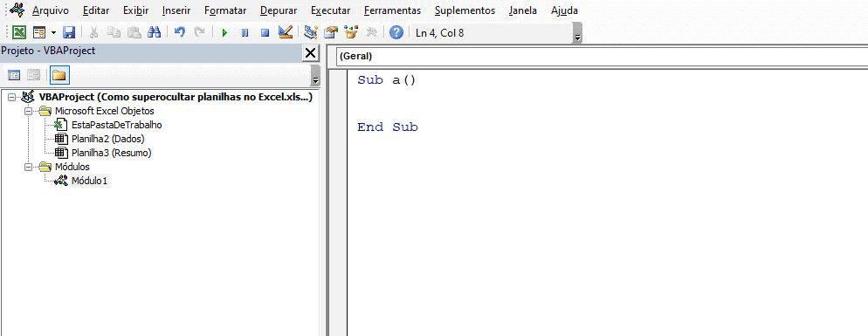Collapse the Módulos folder
This screenshot has width=868, height=336.
[28, 167]
